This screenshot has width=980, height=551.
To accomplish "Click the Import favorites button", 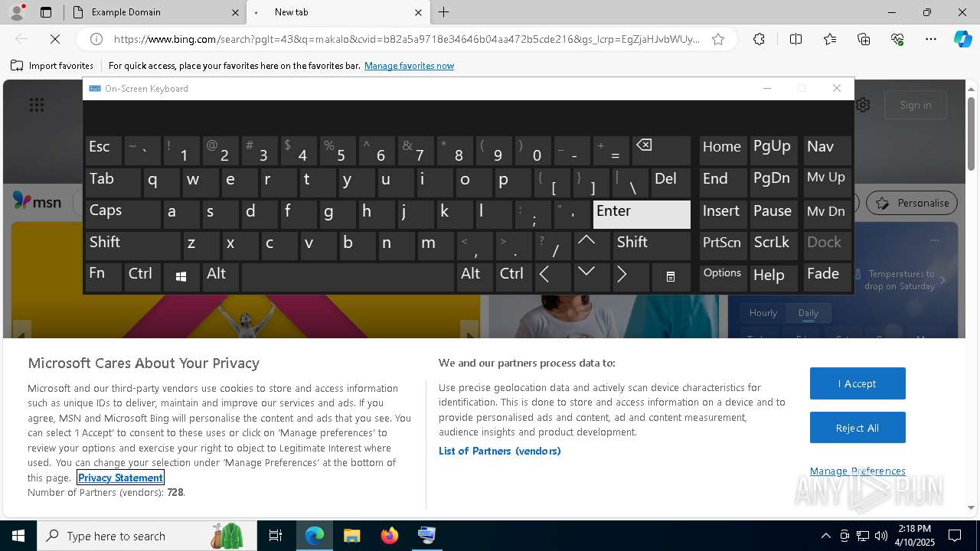I will (52, 66).
